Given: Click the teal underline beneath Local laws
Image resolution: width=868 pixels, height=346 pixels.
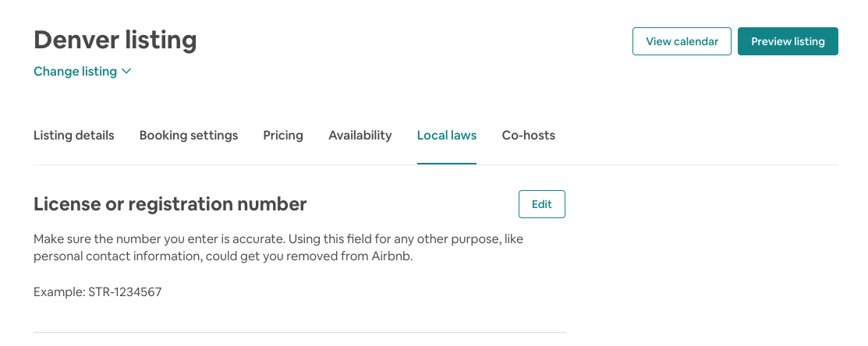Looking at the screenshot, I should [x=447, y=164].
